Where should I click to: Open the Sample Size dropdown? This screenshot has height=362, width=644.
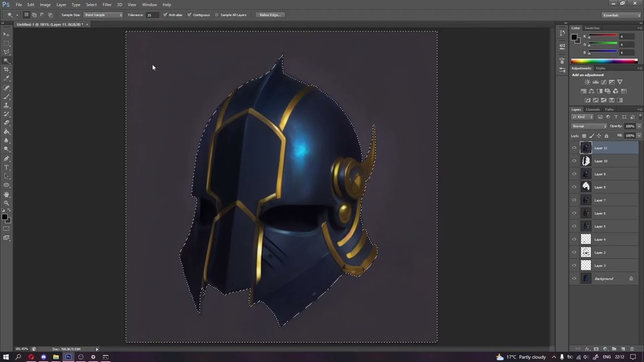[x=103, y=15]
